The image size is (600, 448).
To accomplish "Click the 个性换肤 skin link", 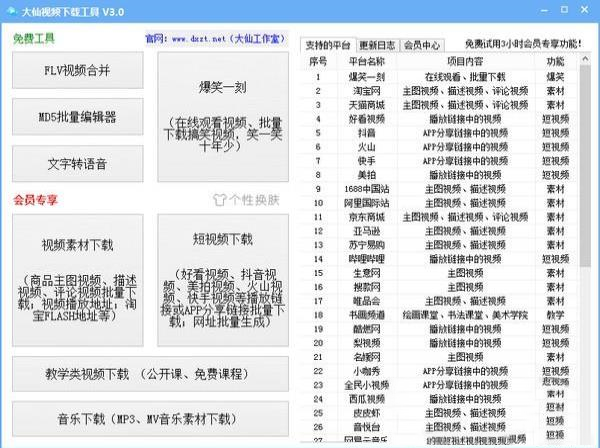I will (x=254, y=200).
